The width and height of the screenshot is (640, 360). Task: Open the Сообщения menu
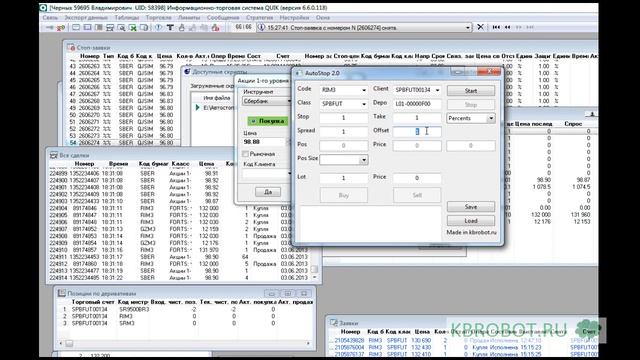pyautogui.click(x=223, y=18)
